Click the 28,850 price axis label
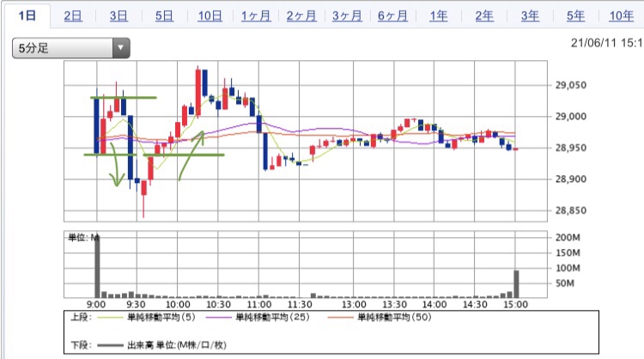This screenshot has width=644, height=359. (x=571, y=210)
